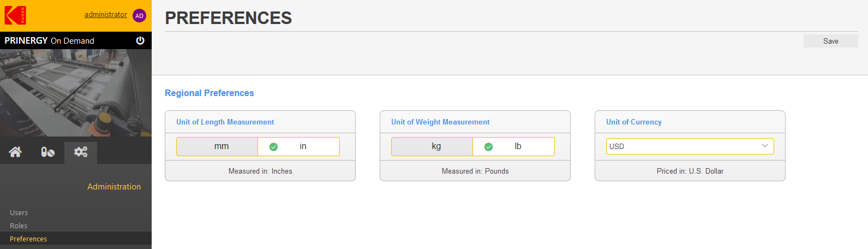
Task: Click green checkmark beside inches
Action: click(x=274, y=147)
